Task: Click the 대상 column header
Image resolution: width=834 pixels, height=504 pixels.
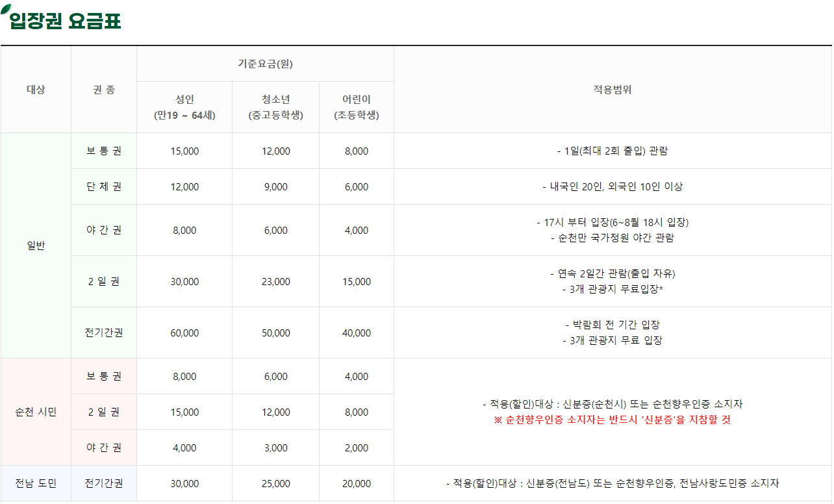Action: 36,88
